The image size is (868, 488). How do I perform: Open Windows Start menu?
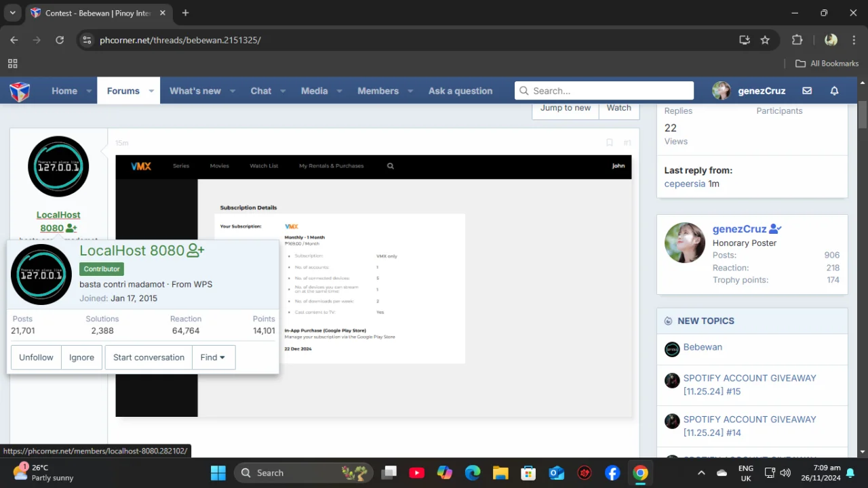pos(218,473)
